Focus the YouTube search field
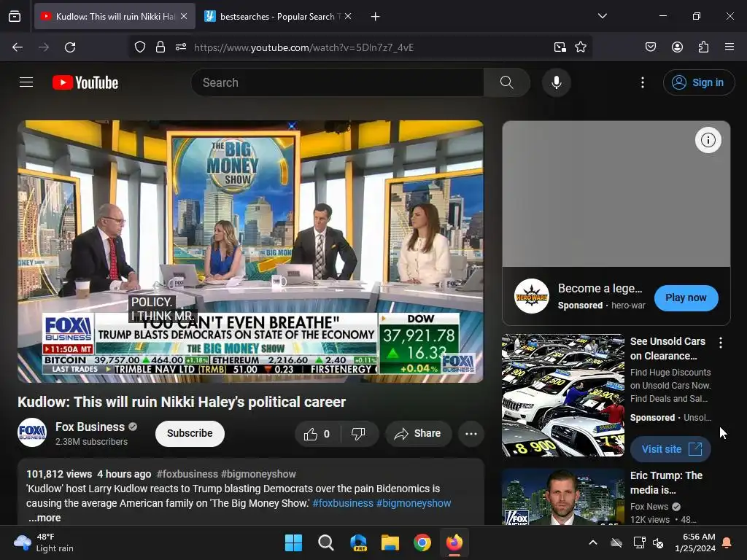Image resolution: width=747 pixels, height=560 pixels. point(337,82)
